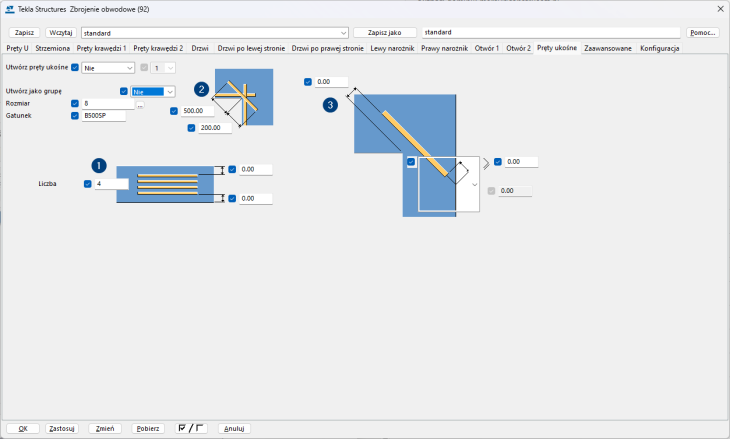Click the Zapisz jako name field 'standard'
The width and height of the screenshot is (730, 439).
(551, 33)
